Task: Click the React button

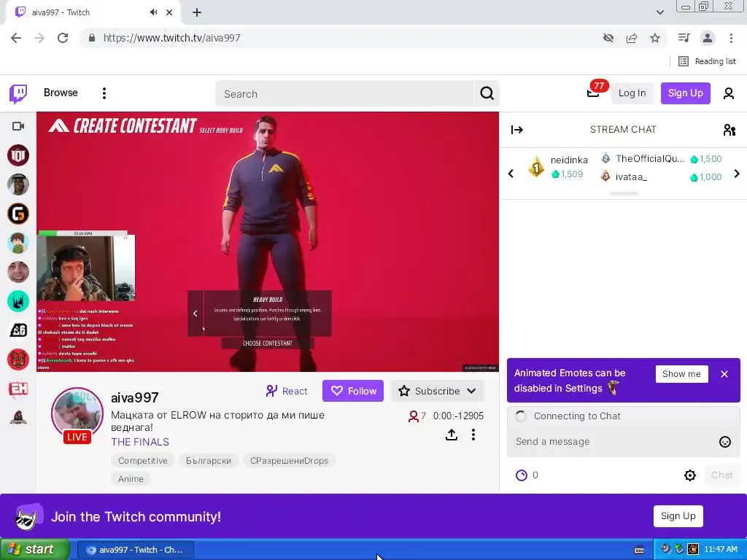Action: 287,391
